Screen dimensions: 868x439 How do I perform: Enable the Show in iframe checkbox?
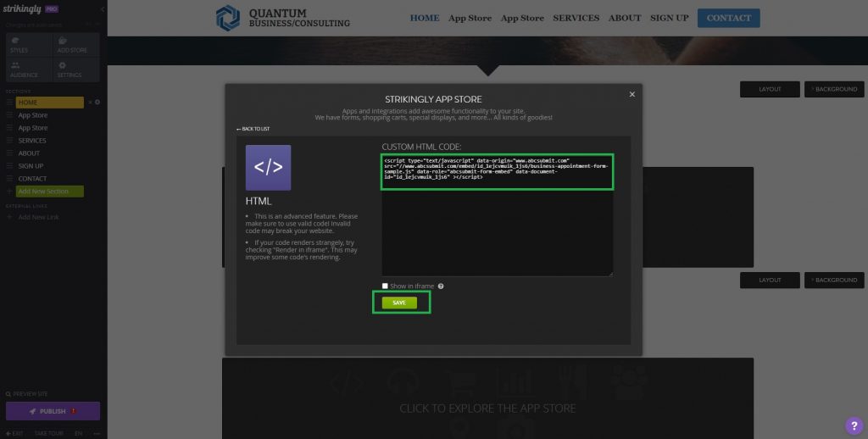(x=386, y=286)
